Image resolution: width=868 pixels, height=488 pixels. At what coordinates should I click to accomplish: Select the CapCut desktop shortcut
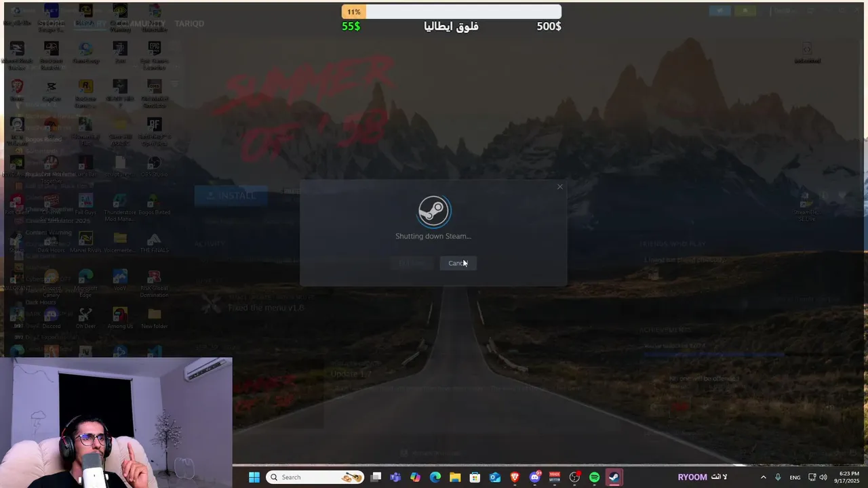[x=52, y=92]
